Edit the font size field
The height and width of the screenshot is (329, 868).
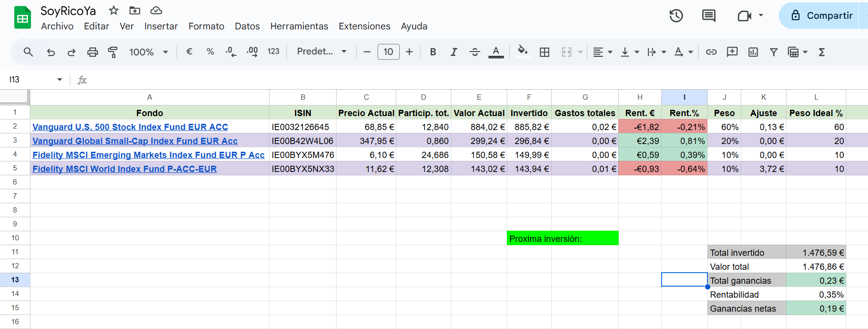coord(388,52)
